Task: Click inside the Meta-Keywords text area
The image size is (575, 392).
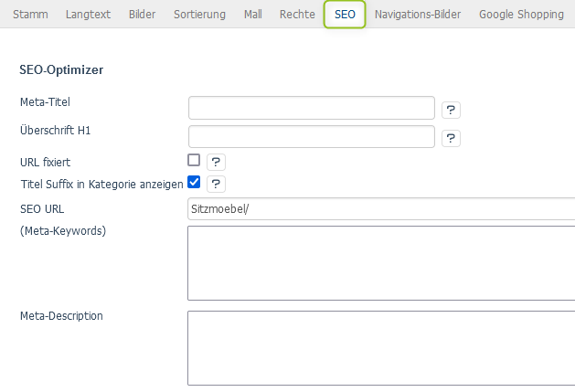Action: coord(381,263)
